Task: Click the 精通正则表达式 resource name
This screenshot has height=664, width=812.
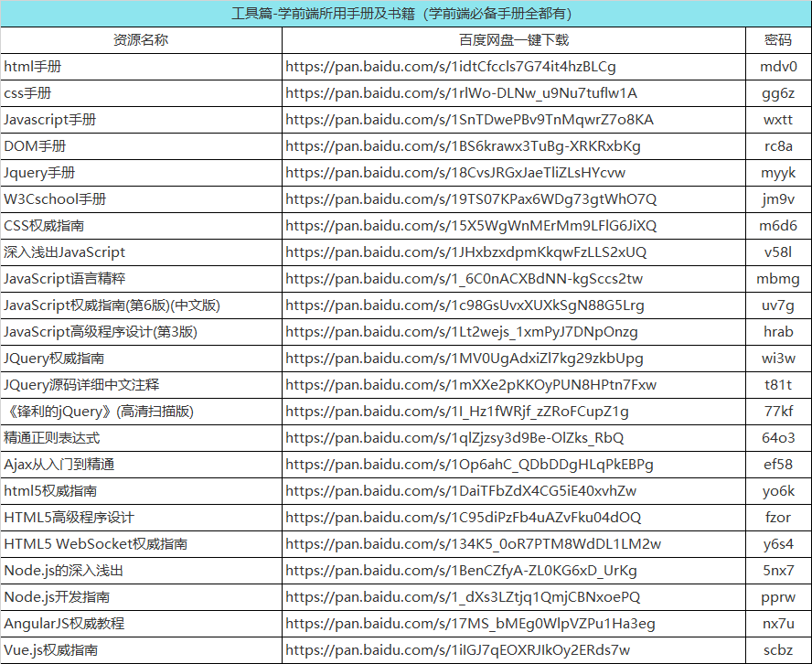Action: coord(52,438)
